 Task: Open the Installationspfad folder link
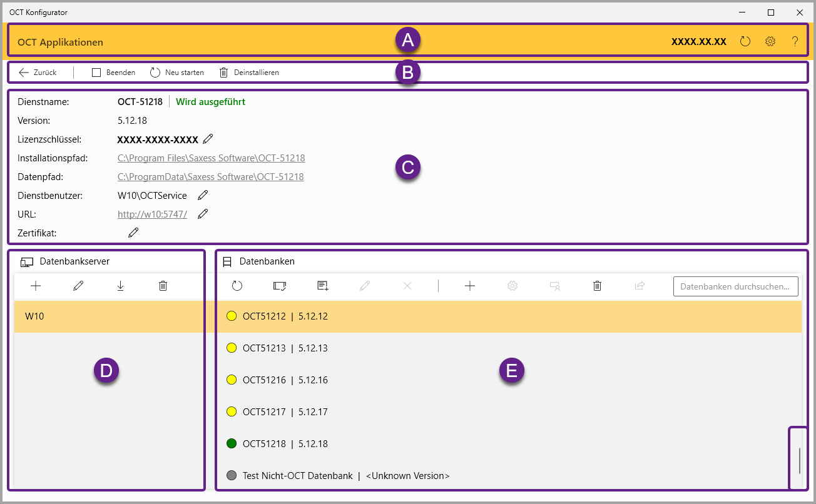(211, 158)
